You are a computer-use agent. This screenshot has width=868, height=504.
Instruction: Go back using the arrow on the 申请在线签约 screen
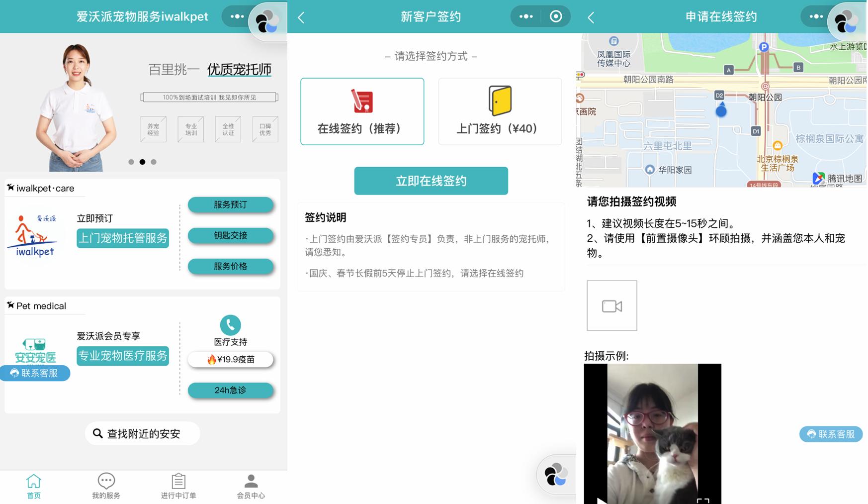click(x=591, y=17)
